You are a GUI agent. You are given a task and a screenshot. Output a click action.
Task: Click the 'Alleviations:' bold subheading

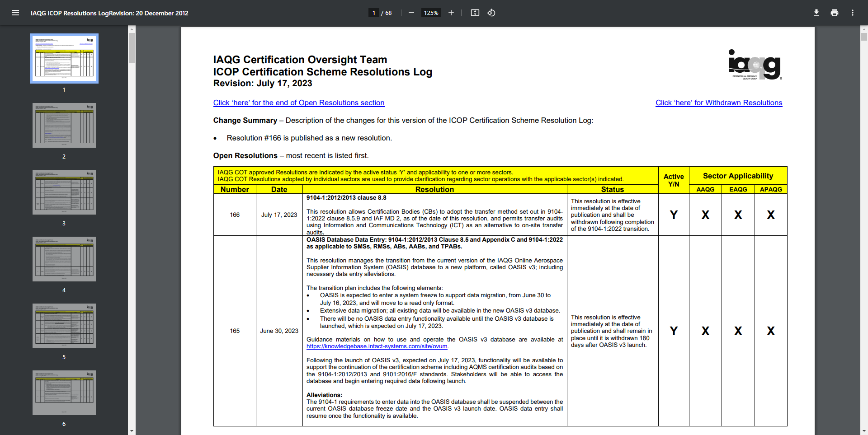click(x=324, y=395)
